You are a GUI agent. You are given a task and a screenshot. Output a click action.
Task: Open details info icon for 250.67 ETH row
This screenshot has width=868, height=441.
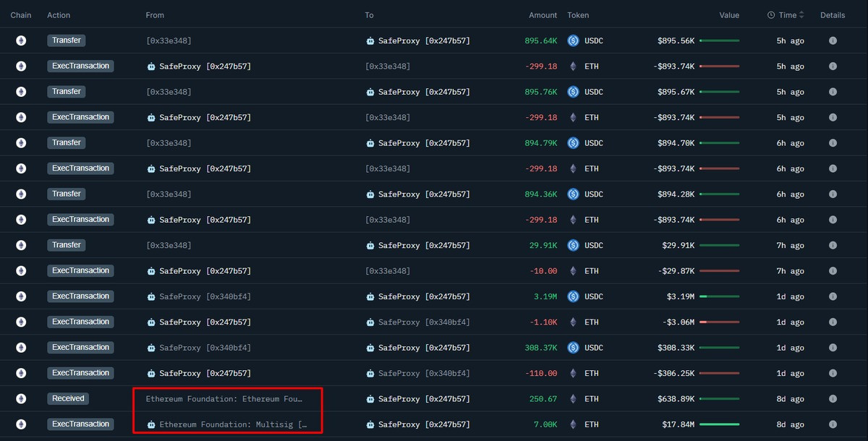coord(833,399)
